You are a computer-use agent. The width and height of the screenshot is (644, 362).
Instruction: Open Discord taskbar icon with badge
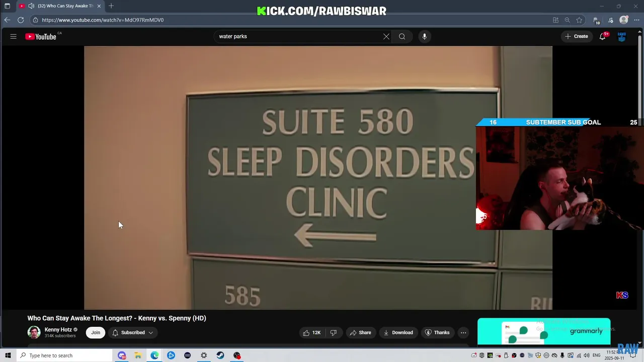coord(122,355)
